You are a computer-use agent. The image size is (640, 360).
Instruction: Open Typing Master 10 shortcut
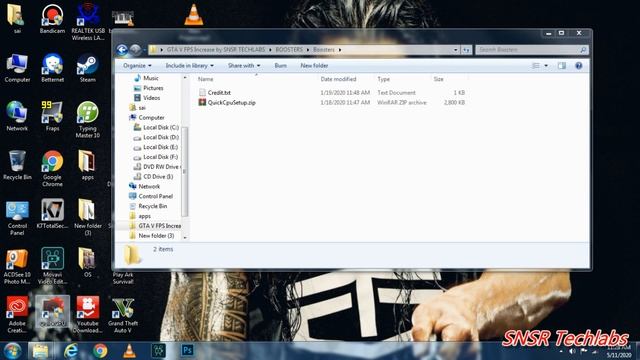pyautogui.click(x=87, y=120)
